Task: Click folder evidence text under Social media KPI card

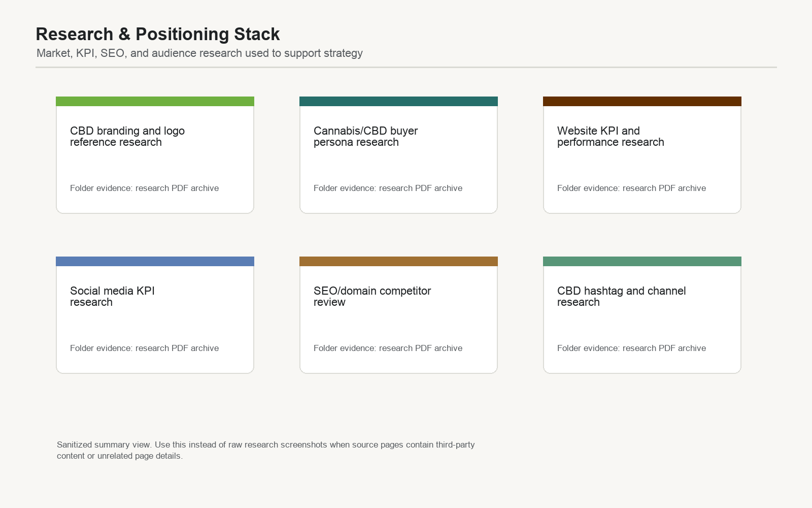Action: tap(144, 348)
